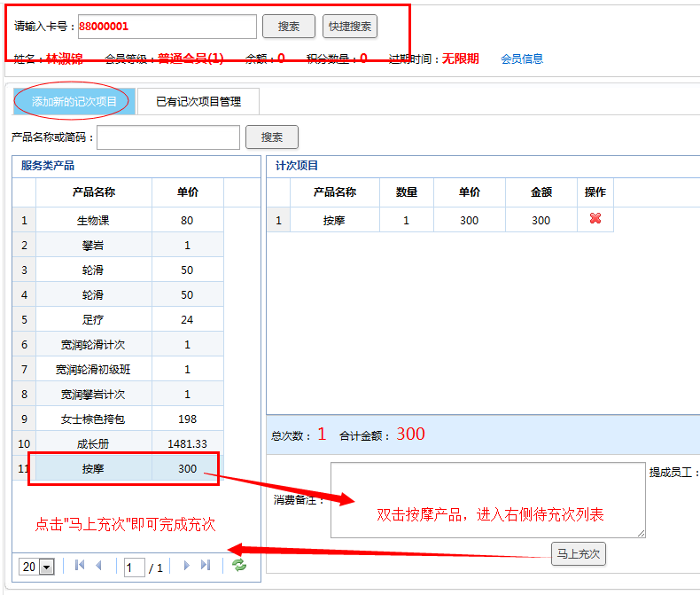700x595 pixels.
Task: Click the 搜索 button next to card number
Action: coord(289,27)
